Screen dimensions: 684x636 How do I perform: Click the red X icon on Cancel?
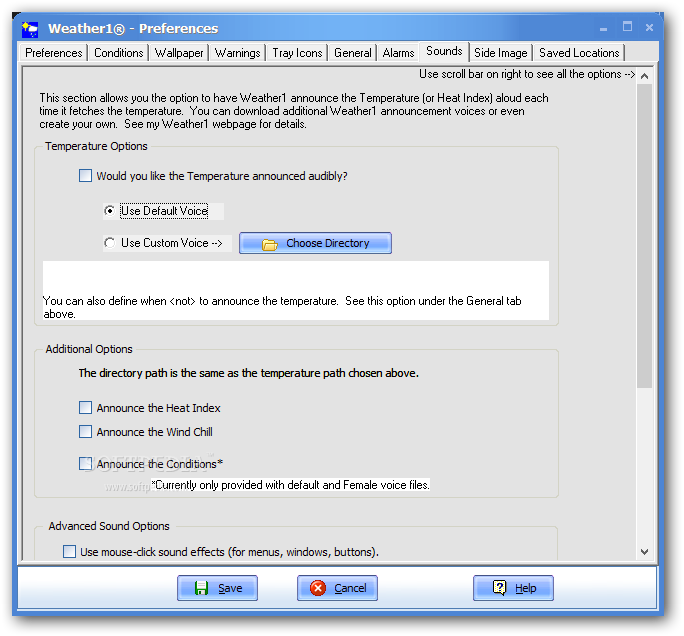coord(318,588)
